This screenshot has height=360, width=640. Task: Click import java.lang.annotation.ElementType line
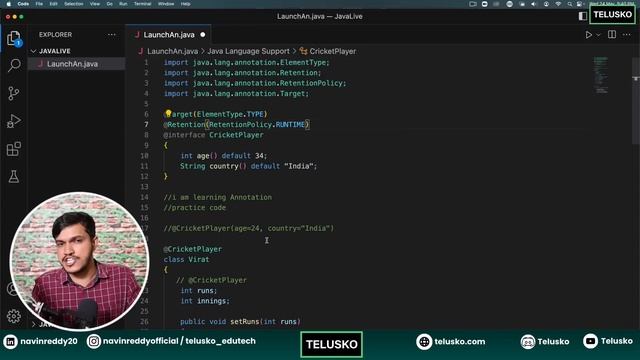(x=247, y=62)
